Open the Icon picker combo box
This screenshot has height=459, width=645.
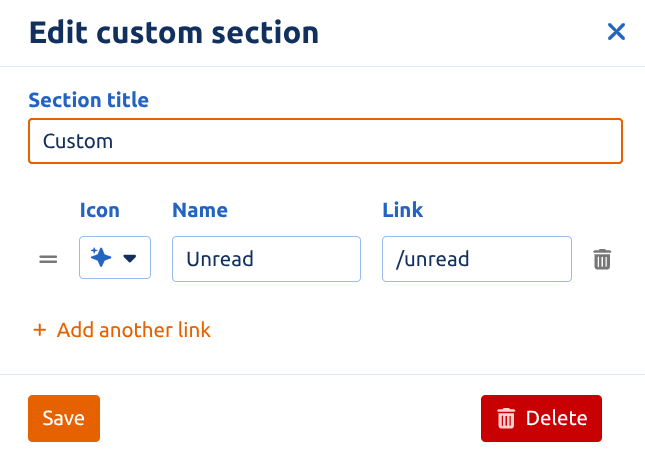pyautogui.click(x=115, y=257)
